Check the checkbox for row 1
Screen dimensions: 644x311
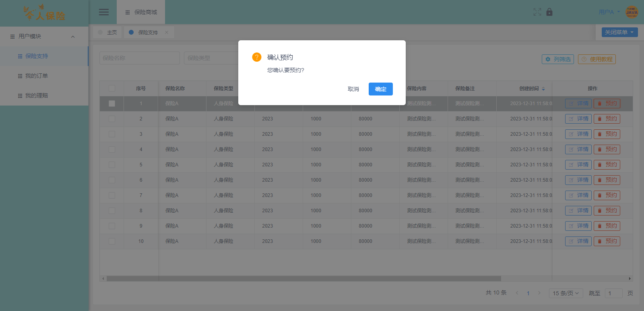pyautogui.click(x=112, y=104)
